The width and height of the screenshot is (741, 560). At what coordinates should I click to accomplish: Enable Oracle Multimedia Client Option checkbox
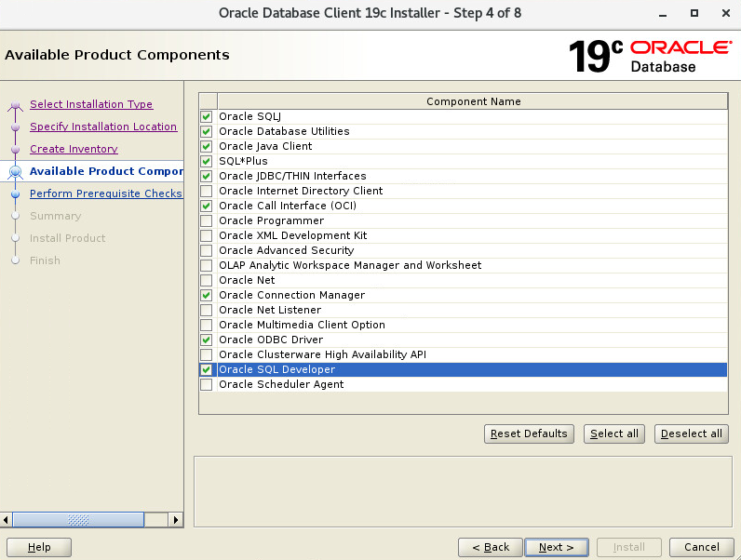tap(206, 325)
